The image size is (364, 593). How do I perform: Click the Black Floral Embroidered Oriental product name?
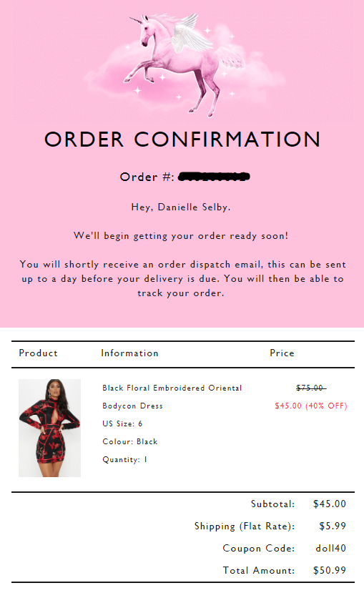(x=172, y=388)
